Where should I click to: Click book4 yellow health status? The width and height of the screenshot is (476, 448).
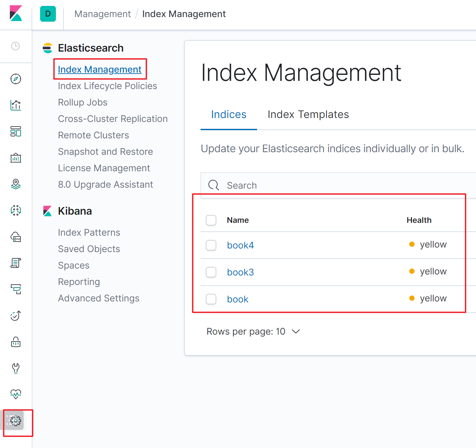point(428,244)
